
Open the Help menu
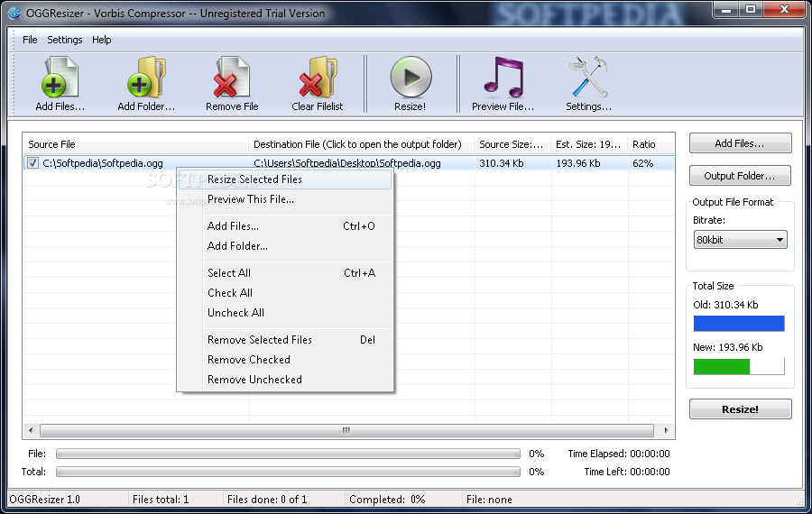click(101, 40)
